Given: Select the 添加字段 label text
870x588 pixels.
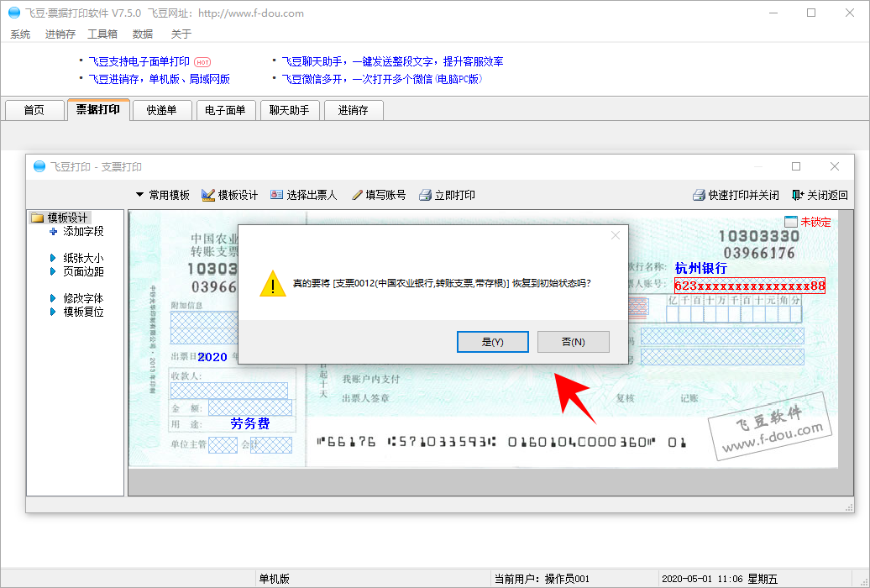Looking at the screenshot, I should coord(83,232).
